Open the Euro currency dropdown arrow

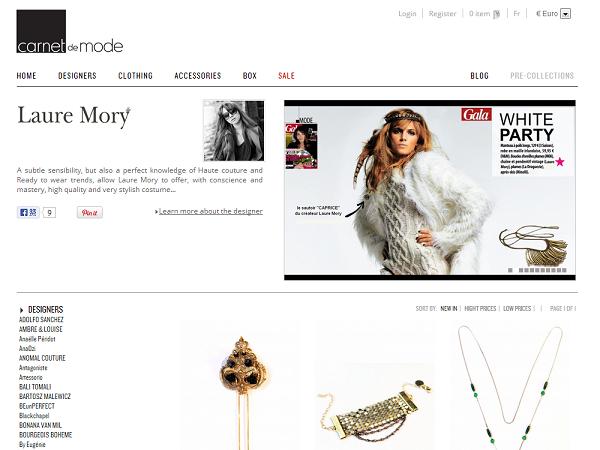[x=565, y=14]
